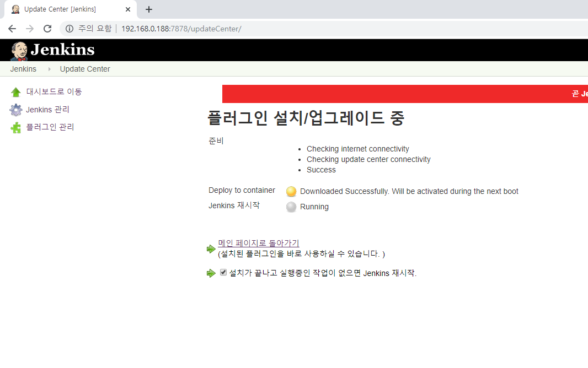Click the 'Running' status text

(314, 207)
